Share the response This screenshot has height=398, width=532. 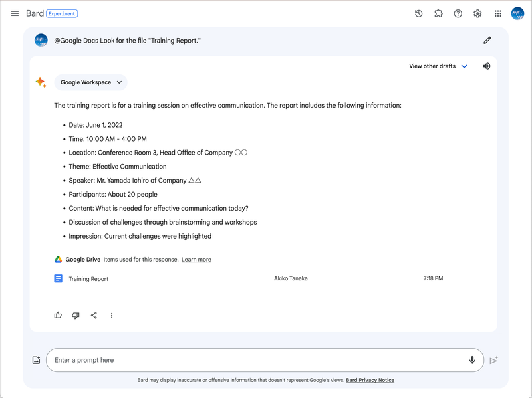click(94, 316)
